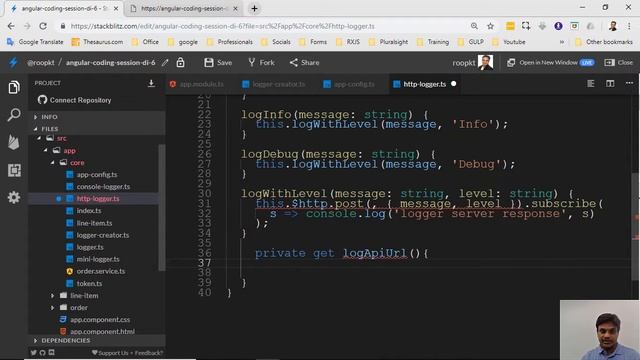Open new browser tab with plus

[254, 9]
